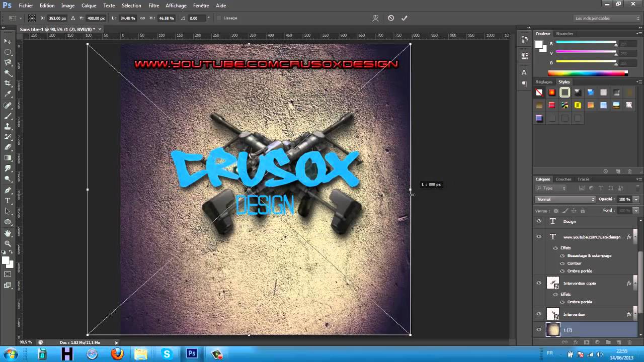
Task: Open the Normal blend mode dropdown
Action: click(x=566, y=199)
